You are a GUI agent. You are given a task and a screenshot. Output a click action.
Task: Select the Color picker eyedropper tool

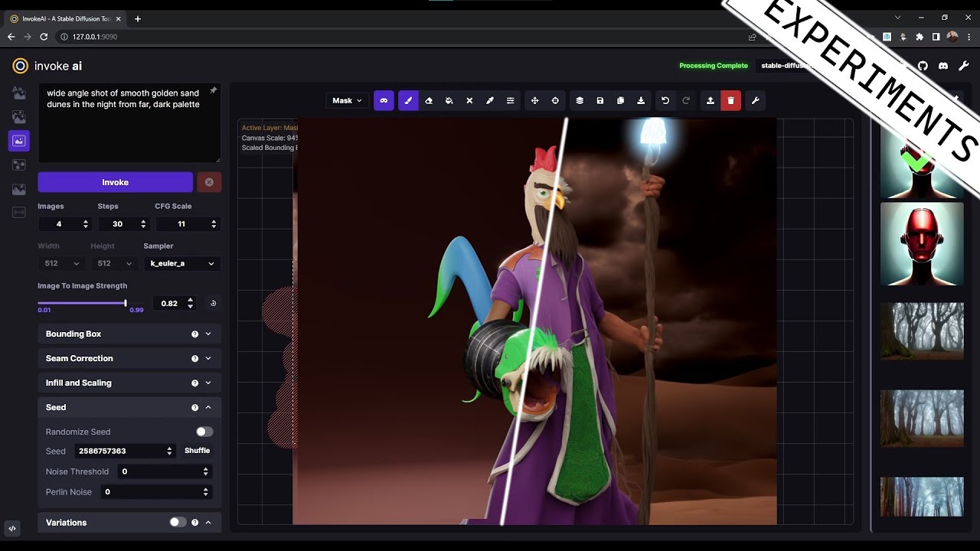tap(490, 100)
